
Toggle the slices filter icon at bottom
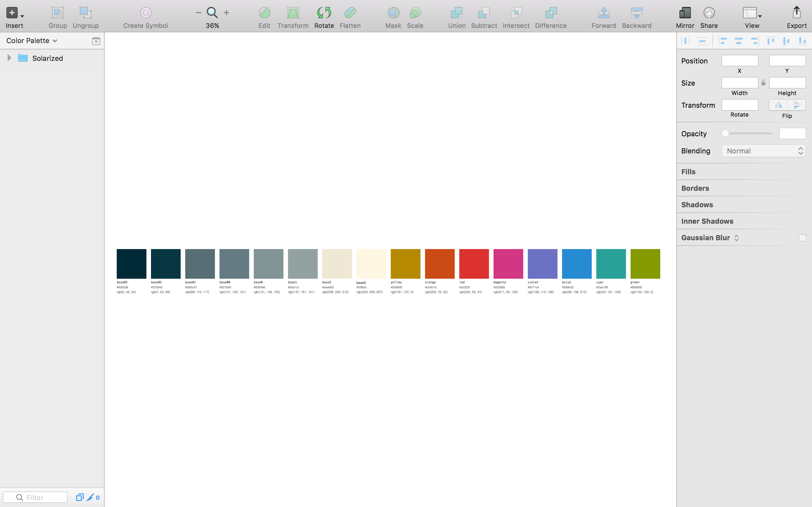pos(90,497)
